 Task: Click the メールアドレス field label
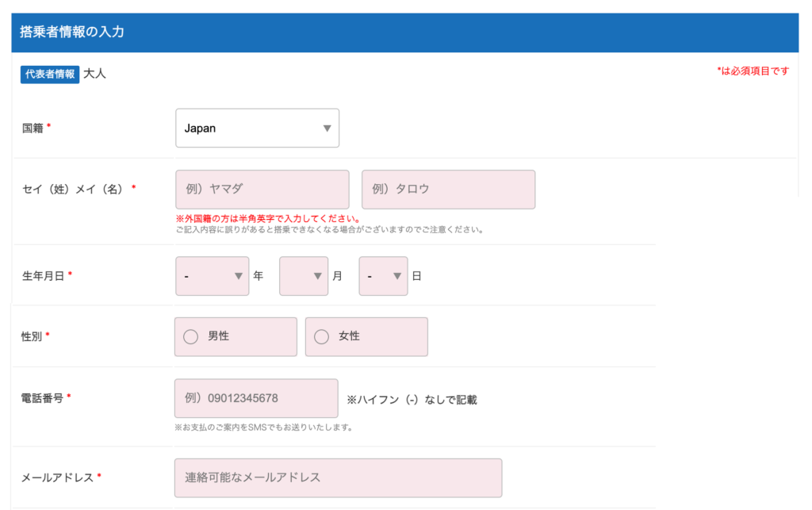(x=58, y=477)
